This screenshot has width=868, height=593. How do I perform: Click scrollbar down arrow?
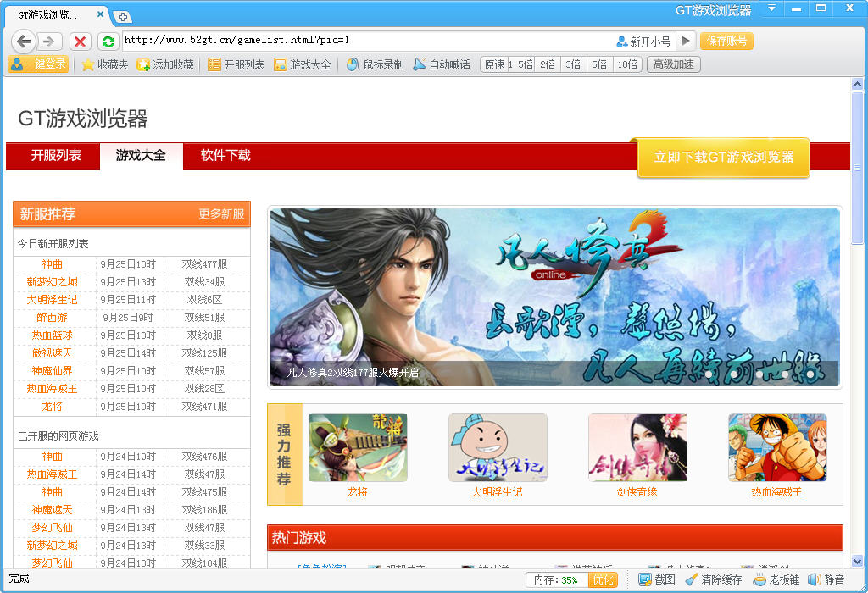tap(858, 562)
